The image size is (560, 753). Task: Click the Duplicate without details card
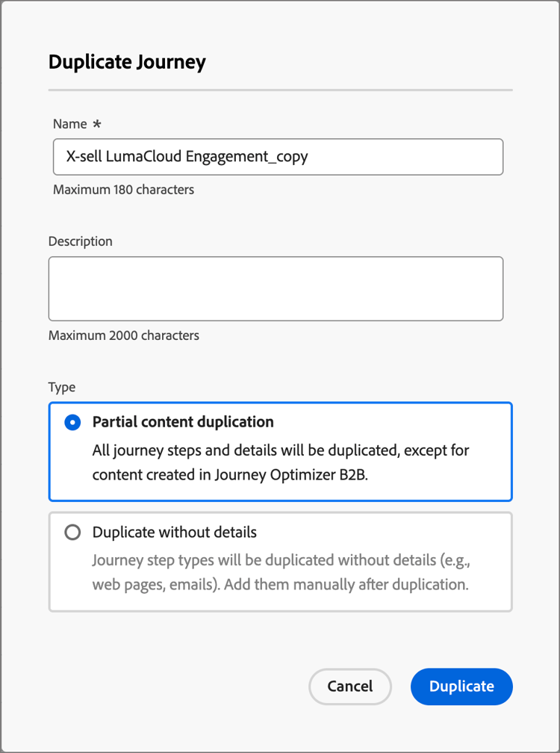click(280, 560)
